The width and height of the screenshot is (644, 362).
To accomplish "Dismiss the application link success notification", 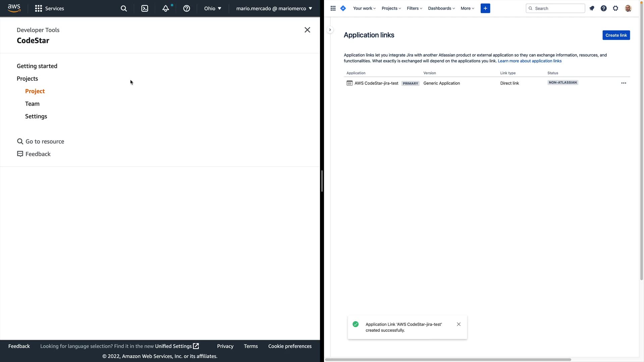I will [459, 324].
